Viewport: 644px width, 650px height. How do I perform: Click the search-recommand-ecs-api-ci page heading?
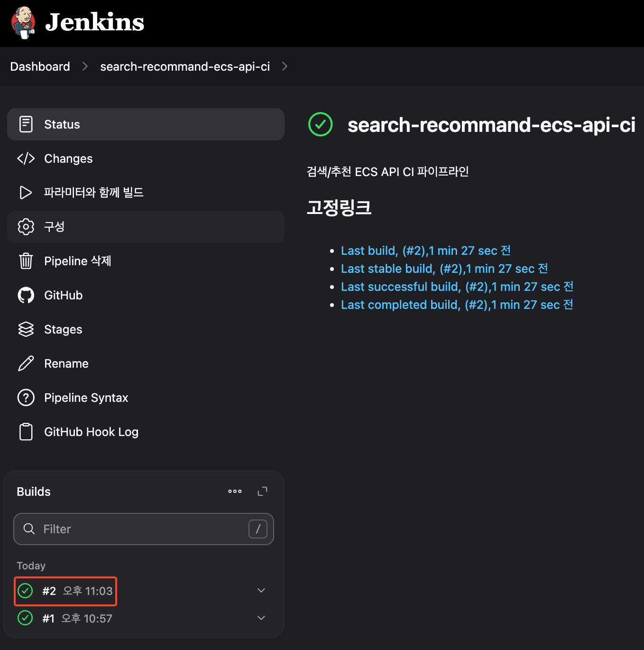pyautogui.click(x=491, y=125)
